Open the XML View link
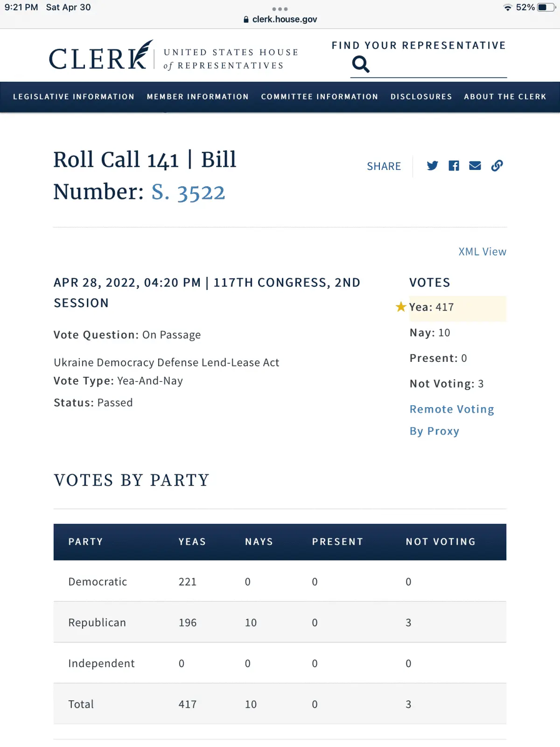Screen dimensions: 560x747 tap(482, 252)
